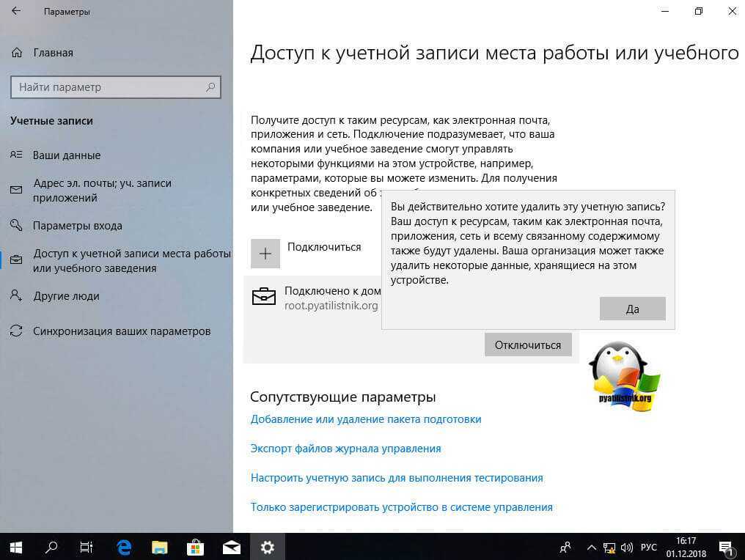This screenshot has height=560, width=745.
Task: Select Адрес эл. почты; уч. записи приложений
Action: 102,191
